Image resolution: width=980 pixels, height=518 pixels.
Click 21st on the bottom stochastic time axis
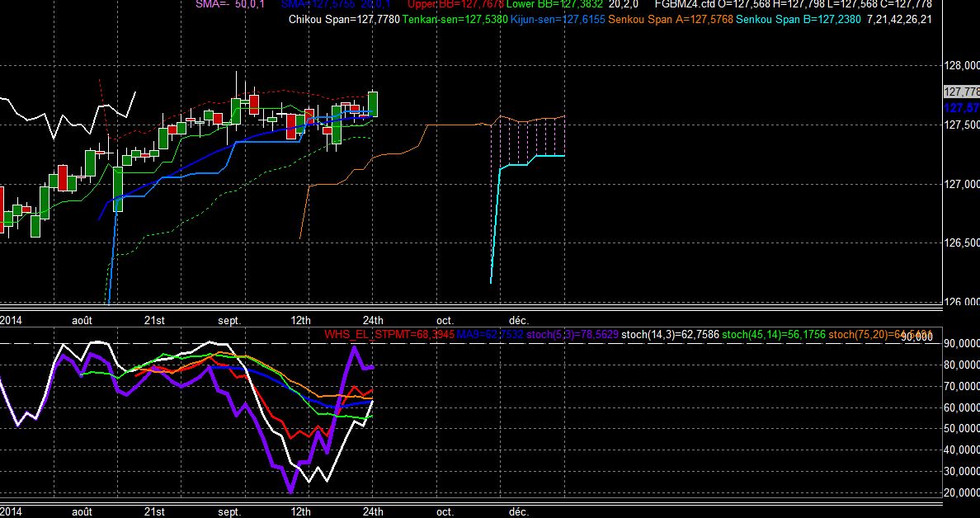[154, 511]
